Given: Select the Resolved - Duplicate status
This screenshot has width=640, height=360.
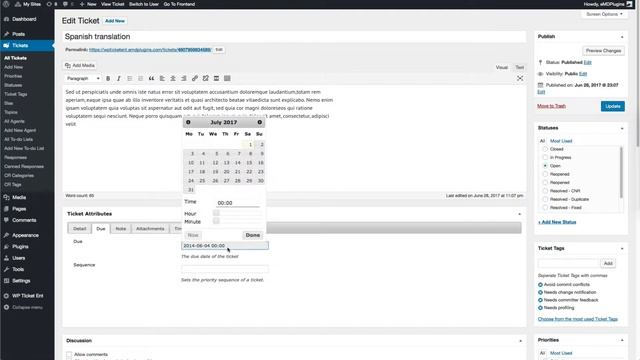Looking at the screenshot, I should pos(545,199).
